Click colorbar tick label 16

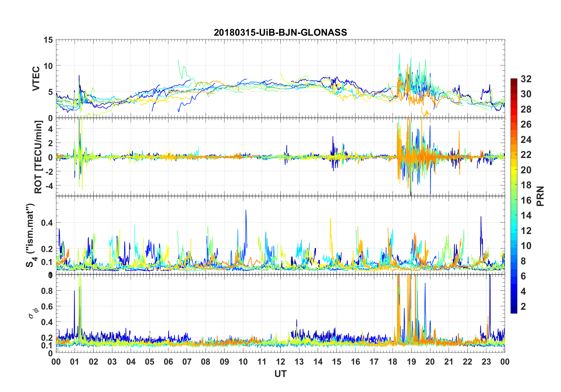point(526,200)
